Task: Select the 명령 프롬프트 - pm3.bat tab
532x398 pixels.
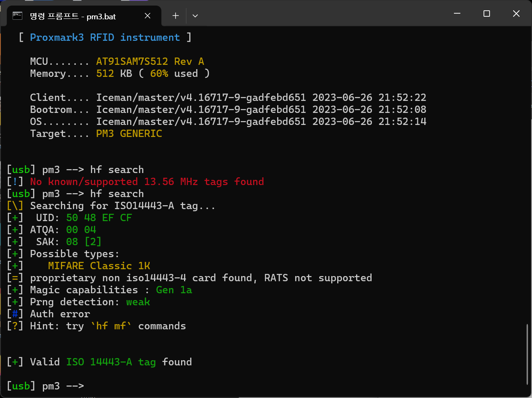Action: click(84, 16)
